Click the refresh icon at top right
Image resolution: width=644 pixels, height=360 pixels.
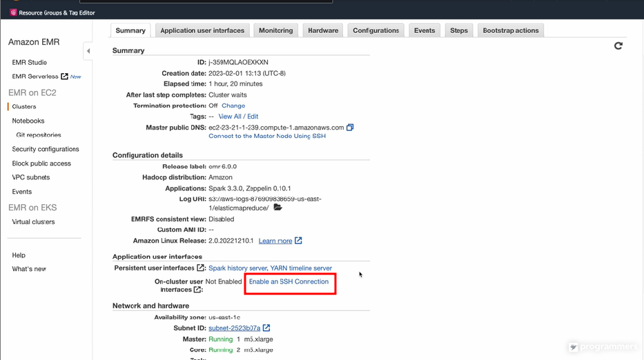point(618,46)
